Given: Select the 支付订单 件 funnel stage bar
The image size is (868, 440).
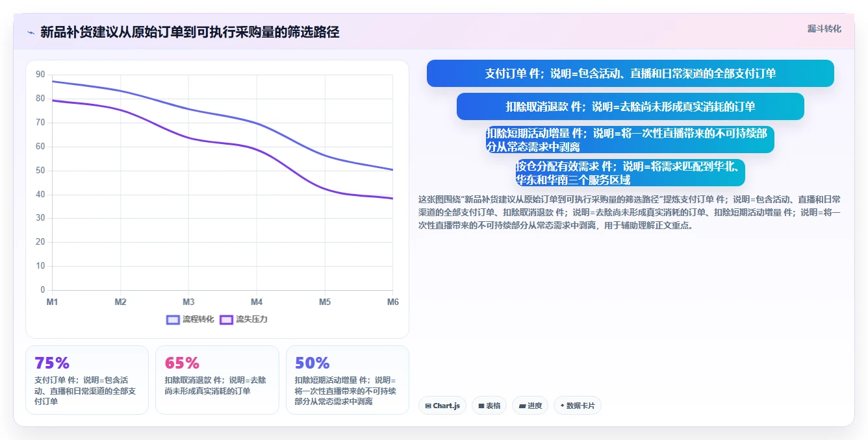Looking at the screenshot, I should click(x=630, y=73).
